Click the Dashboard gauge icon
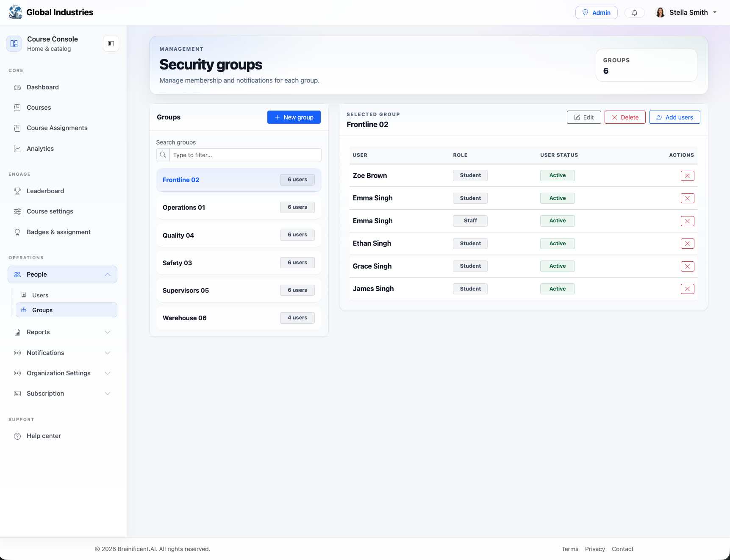The width and height of the screenshot is (730, 560). tap(17, 87)
